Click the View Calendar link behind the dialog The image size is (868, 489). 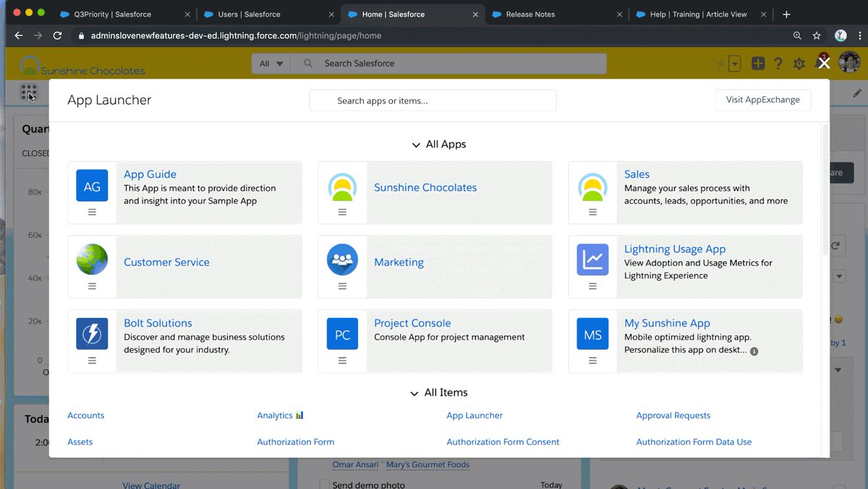151,485
